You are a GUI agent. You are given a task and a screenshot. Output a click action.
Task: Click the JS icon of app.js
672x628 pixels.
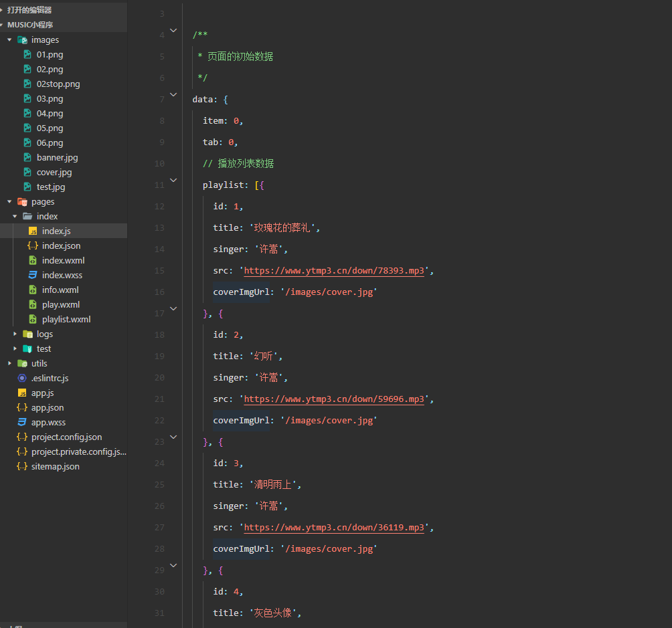[22, 393]
